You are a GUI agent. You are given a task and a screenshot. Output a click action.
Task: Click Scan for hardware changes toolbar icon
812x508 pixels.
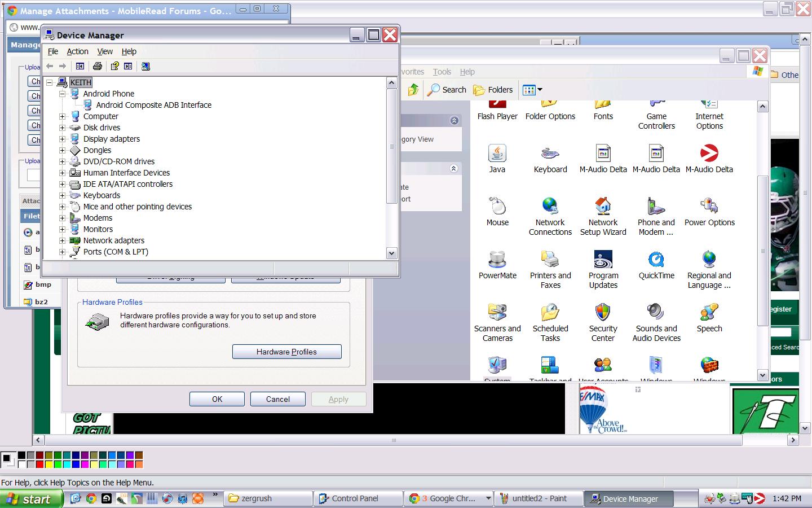pos(145,66)
